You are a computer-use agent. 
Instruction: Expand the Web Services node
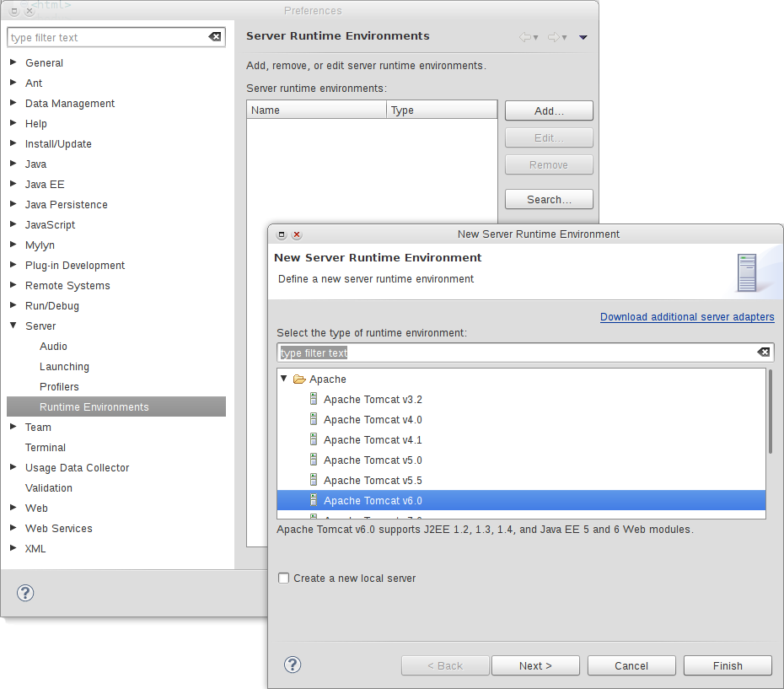point(13,527)
